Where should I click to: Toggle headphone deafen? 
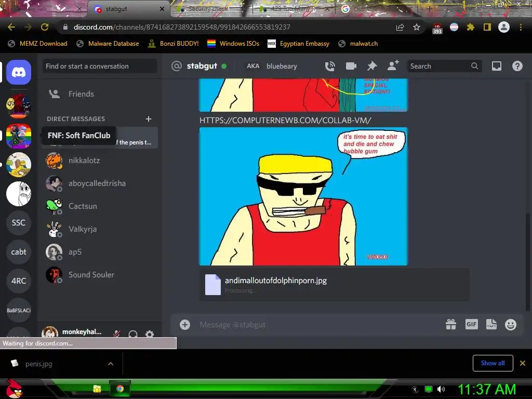tap(133, 334)
